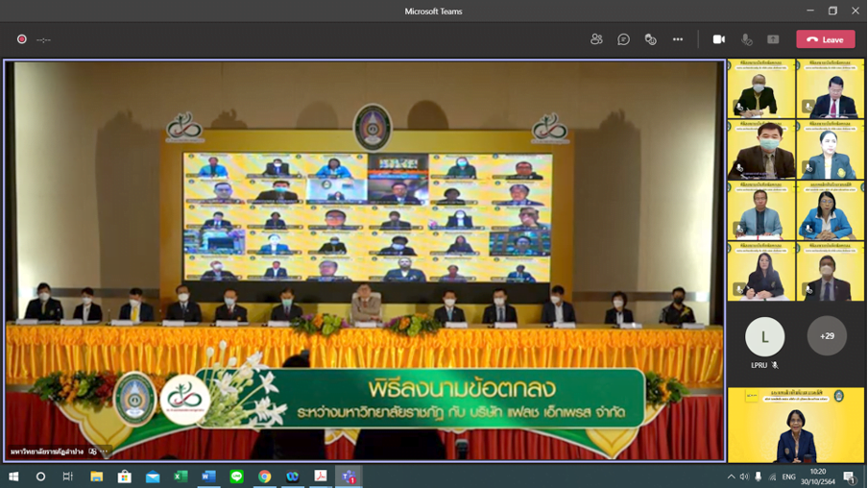
Task: Leave the meeting with the Leave button
Action: (x=826, y=39)
